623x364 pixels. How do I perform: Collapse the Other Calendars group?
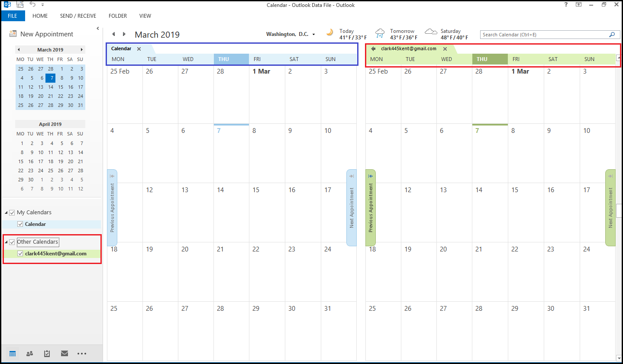pos(6,242)
